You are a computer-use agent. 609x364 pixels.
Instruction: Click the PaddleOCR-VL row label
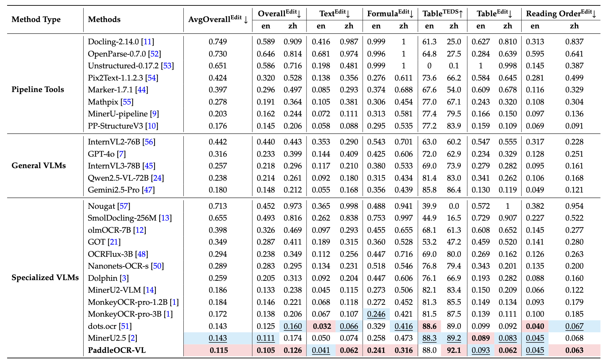[117, 350]
